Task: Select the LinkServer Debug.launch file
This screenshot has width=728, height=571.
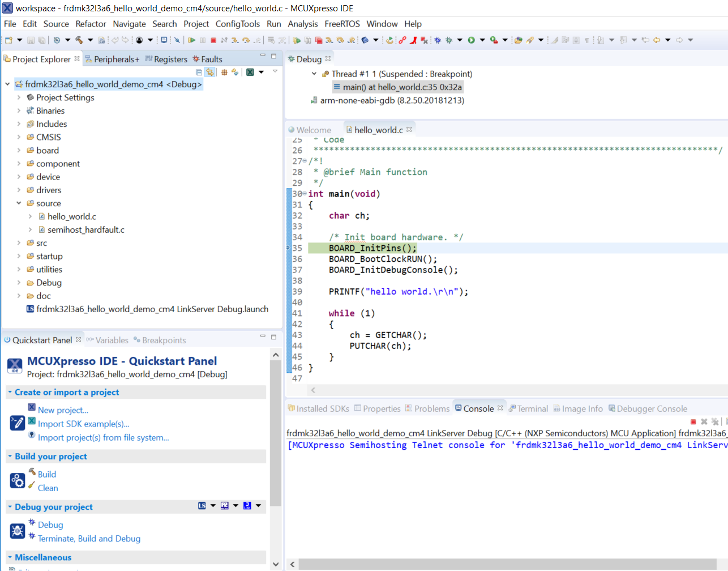Action: (148, 309)
